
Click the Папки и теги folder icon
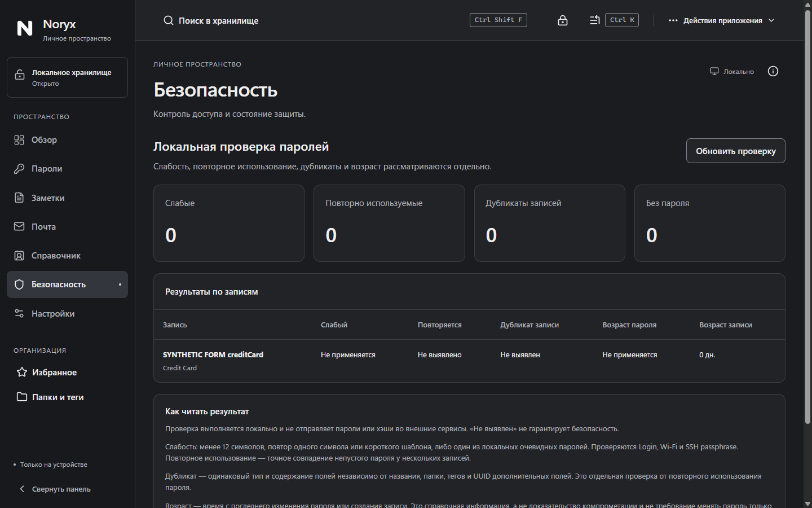click(x=22, y=397)
